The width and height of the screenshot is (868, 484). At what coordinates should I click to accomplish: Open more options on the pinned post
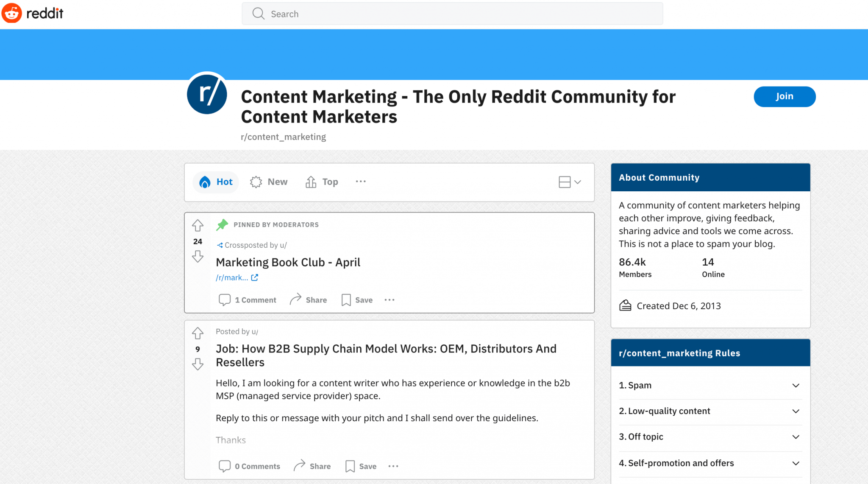(x=389, y=299)
